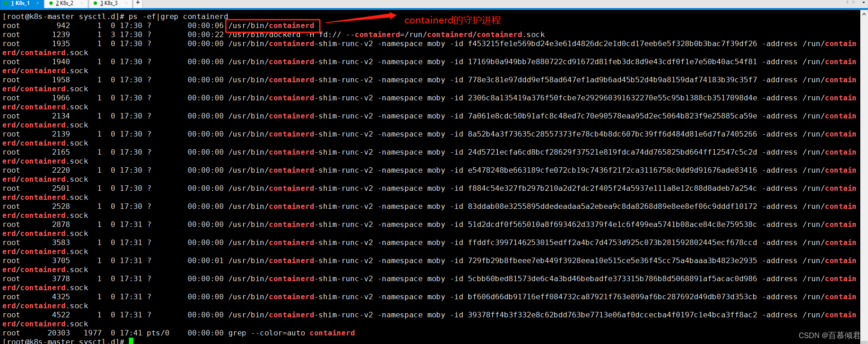
Task: Click the green cursor at the bottom prompt
Action: [x=131, y=341]
